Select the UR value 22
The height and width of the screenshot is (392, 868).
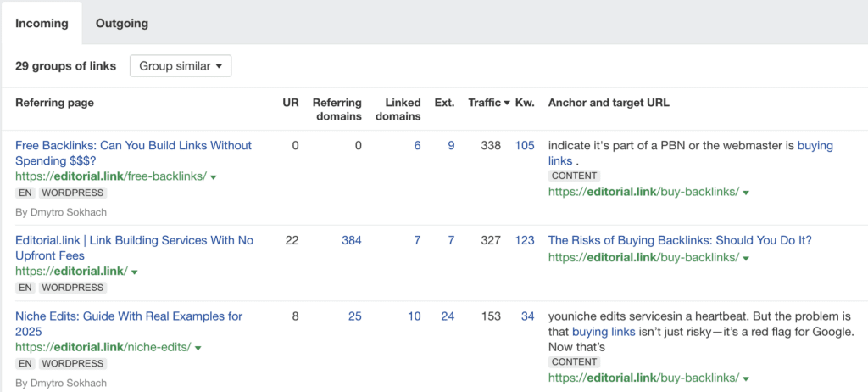coord(293,240)
